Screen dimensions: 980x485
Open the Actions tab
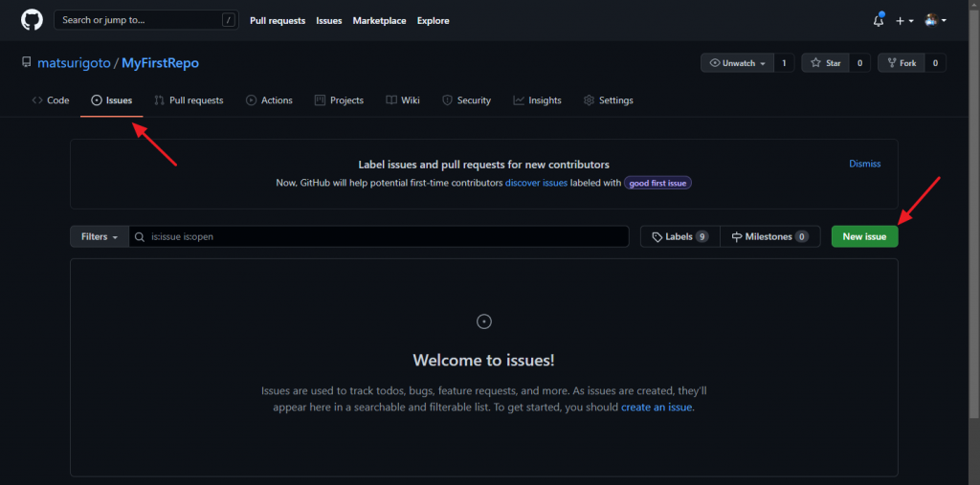pos(269,100)
